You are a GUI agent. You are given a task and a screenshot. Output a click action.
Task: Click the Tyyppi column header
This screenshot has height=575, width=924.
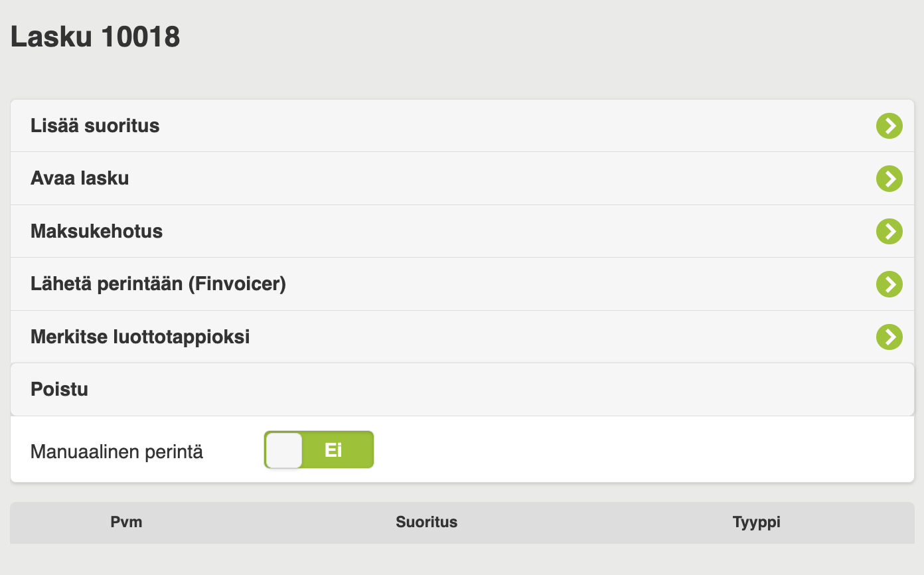point(757,522)
